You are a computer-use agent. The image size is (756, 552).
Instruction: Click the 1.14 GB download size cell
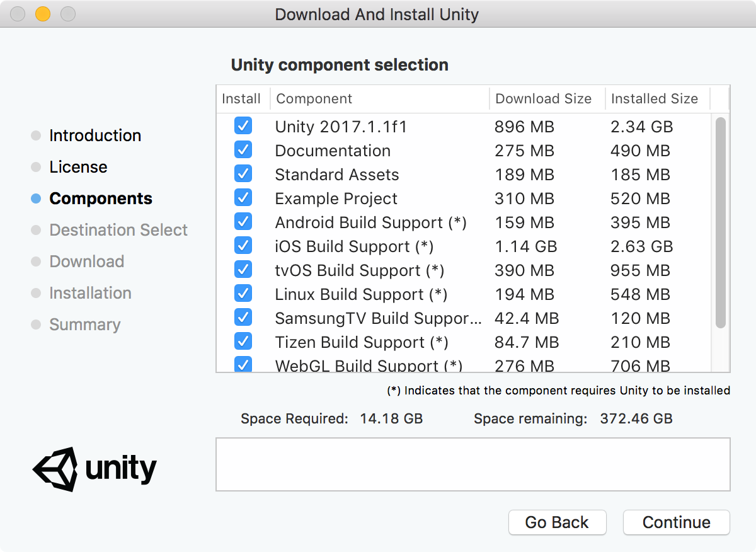point(525,246)
